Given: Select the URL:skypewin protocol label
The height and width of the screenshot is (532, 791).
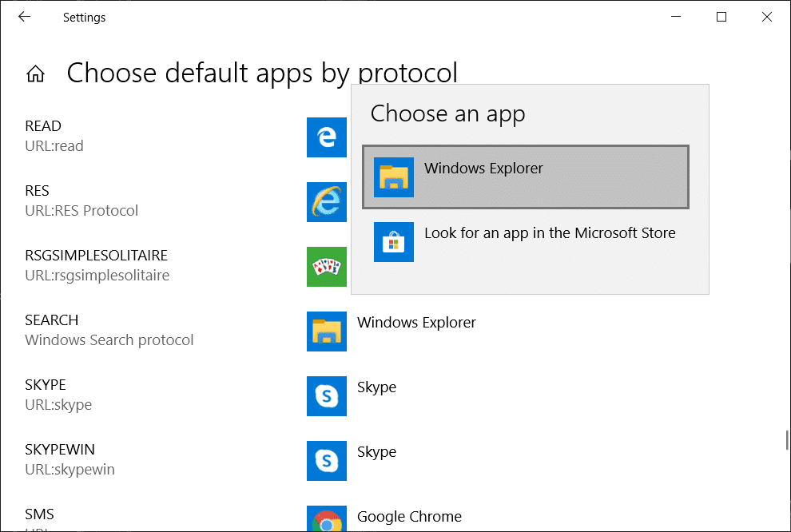Looking at the screenshot, I should pos(70,469).
